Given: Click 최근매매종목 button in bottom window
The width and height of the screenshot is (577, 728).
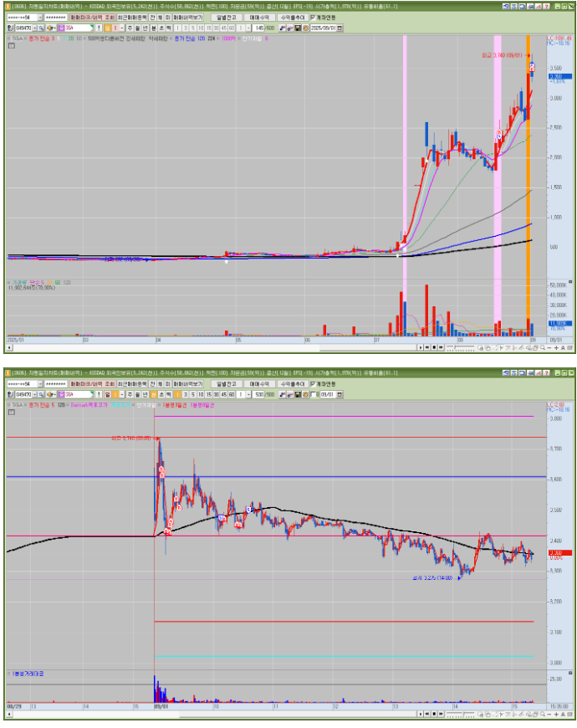Looking at the screenshot, I should (132, 384).
